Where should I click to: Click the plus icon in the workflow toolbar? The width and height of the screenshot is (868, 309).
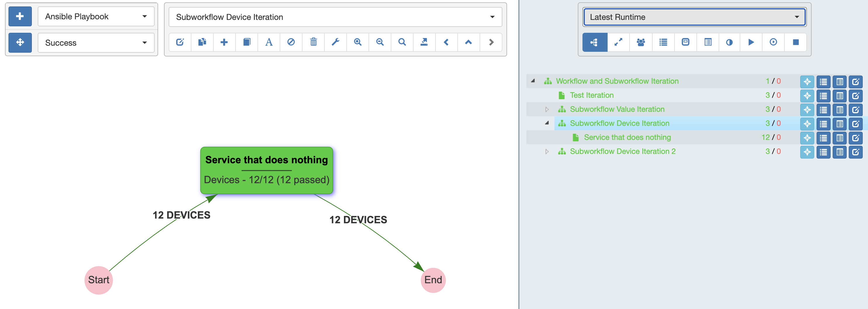[224, 42]
